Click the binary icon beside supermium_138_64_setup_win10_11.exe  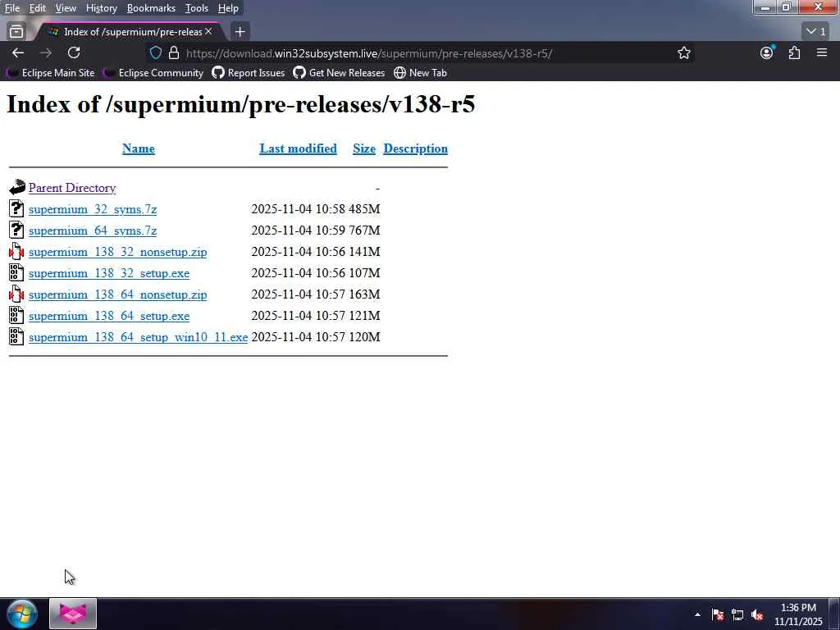[x=16, y=337]
